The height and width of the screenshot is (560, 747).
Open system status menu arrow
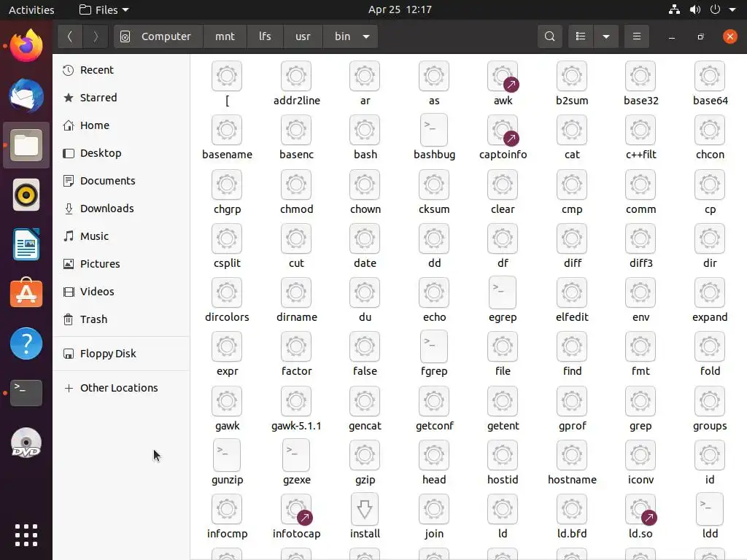point(732,9)
